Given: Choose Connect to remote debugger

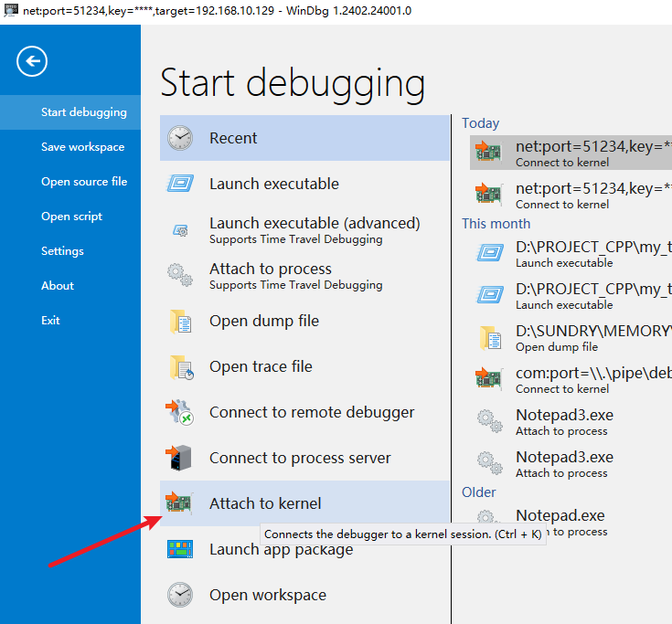Looking at the screenshot, I should (304, 412).
